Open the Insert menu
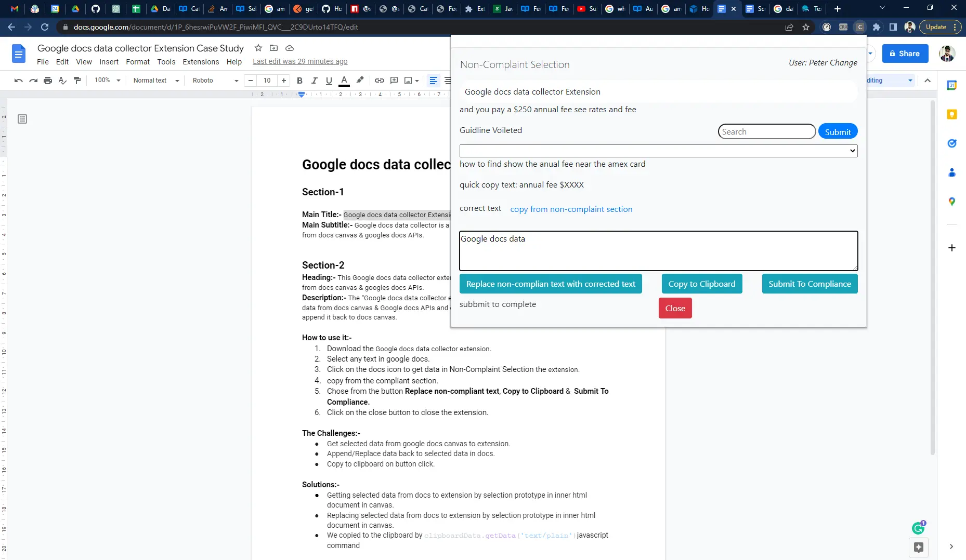Image resolution: width=966 pixels, height=560 pixels. (109, 62)
